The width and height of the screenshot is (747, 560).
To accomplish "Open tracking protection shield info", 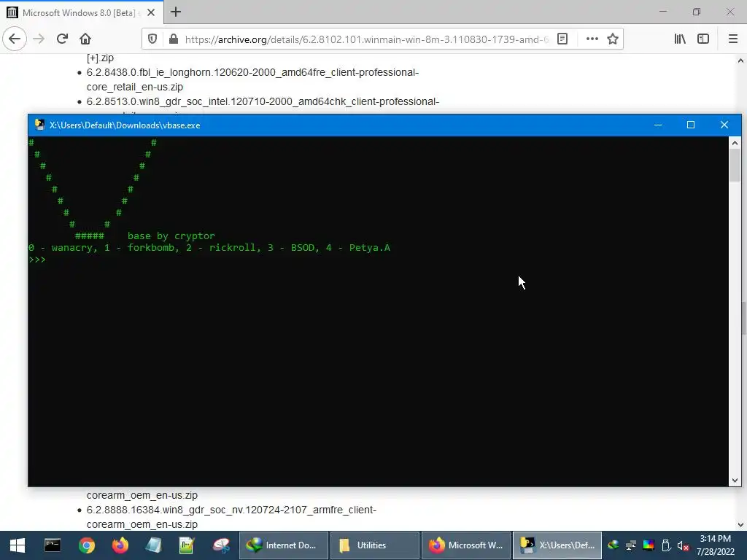I will pyautogui.click(x=152, y=39).
